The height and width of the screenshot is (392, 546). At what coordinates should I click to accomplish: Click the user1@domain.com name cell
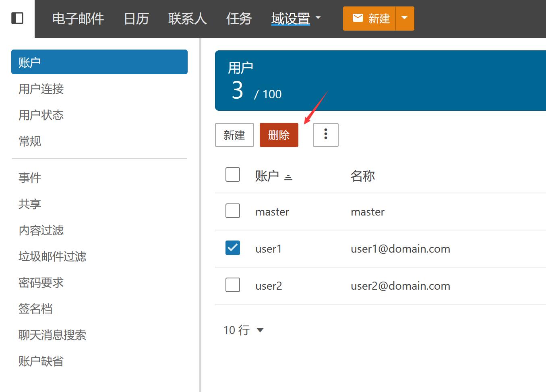pos(400,249)
